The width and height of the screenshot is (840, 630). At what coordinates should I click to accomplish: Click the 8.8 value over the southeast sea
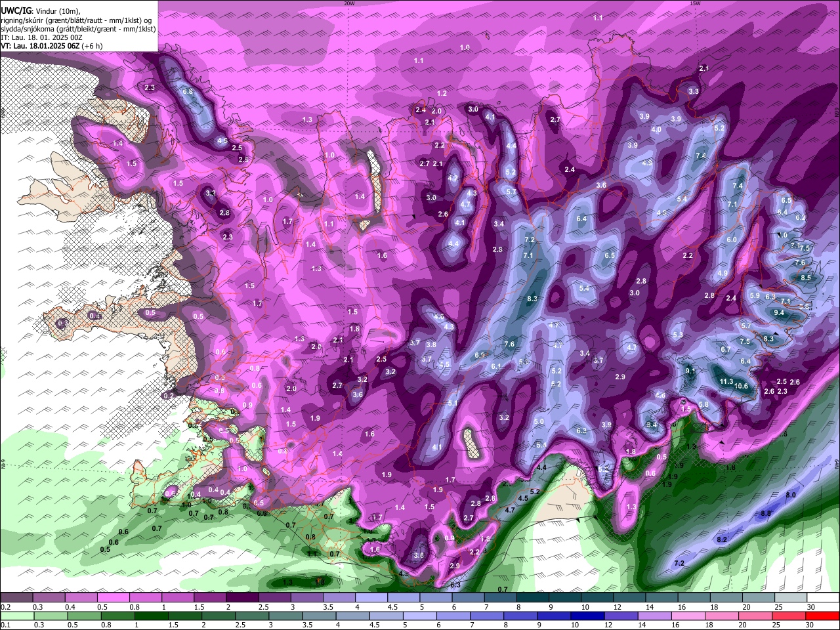[x=766, y=513]
